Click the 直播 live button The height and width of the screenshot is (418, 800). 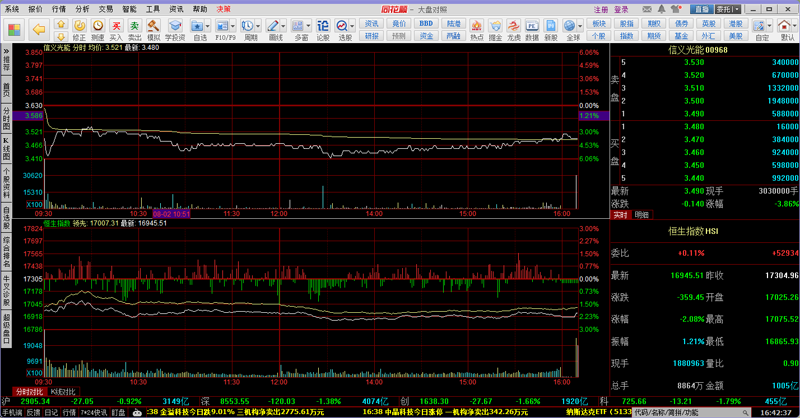702,9
